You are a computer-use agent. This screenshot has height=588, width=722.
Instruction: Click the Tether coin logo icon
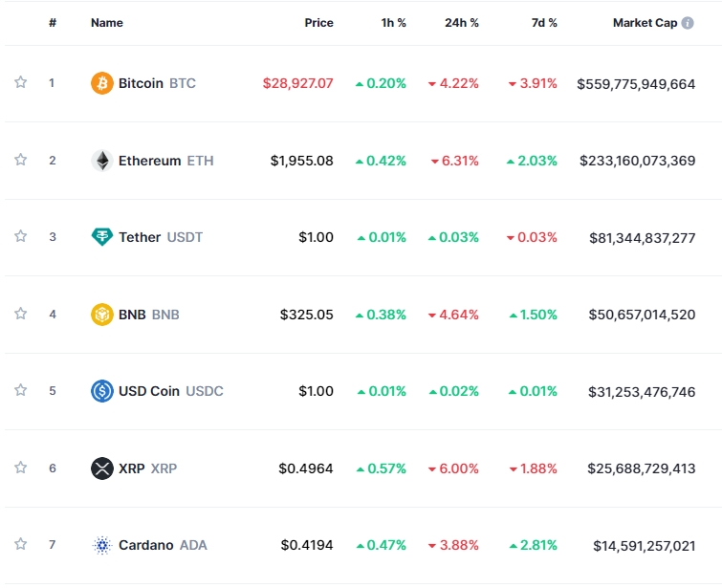coord(101,237)
